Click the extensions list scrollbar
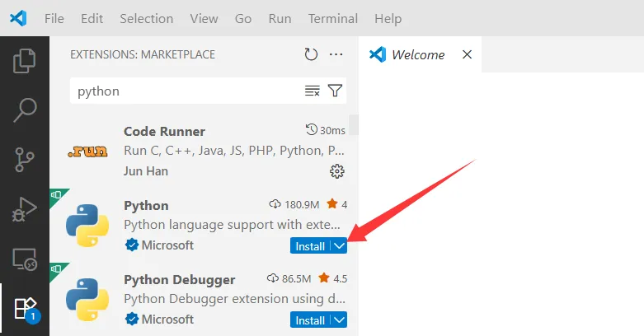The image size is (644, 336). click(353, 125)
